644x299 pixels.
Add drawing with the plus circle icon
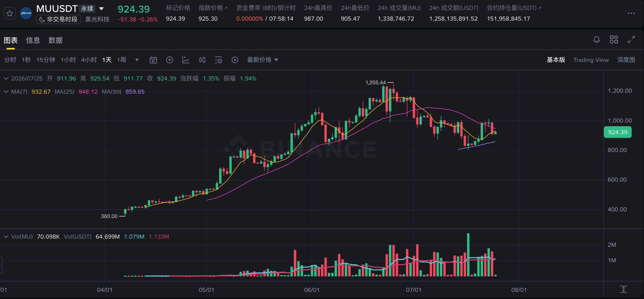click(x=170, y=60)
